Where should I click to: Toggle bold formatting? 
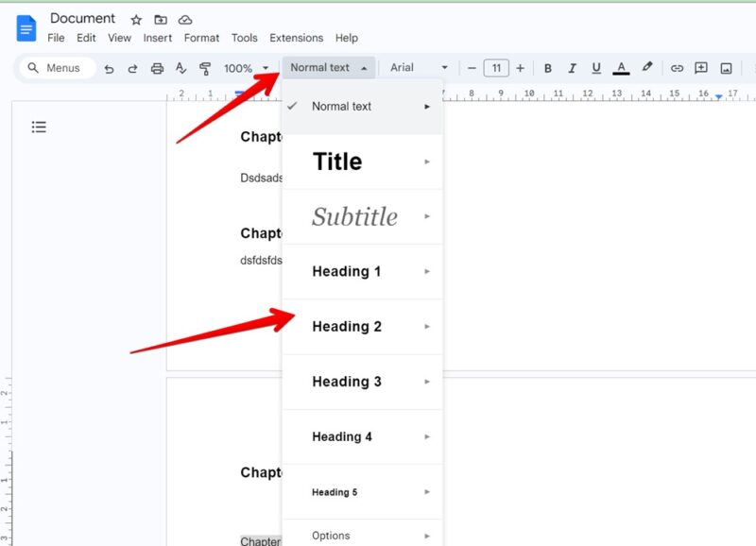point(547,67)
